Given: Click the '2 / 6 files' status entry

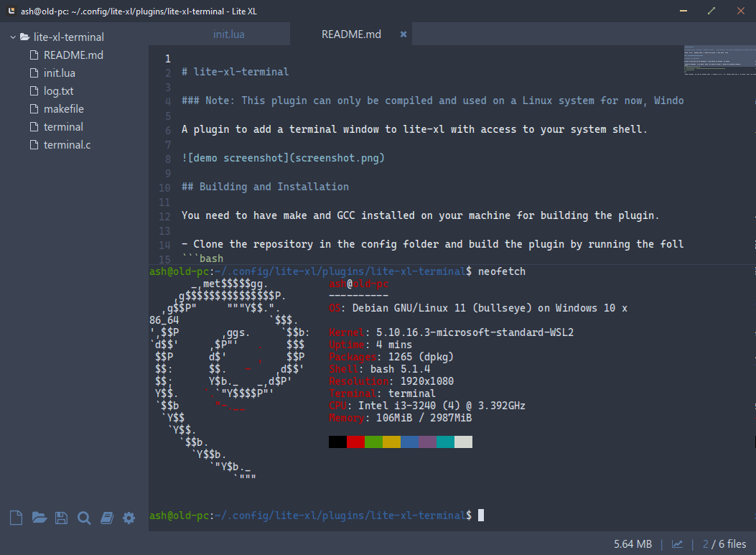Looking at the screenshot, I should click(x=724, y=544).
